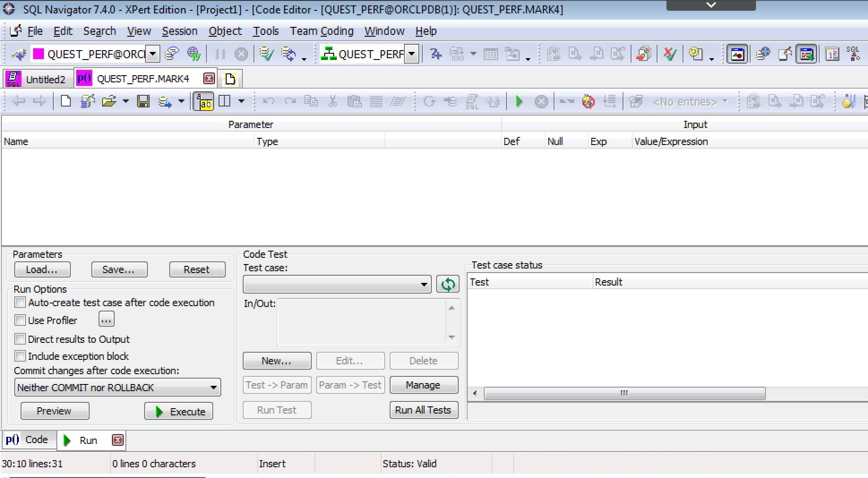Refresh the test case list
This screenshot has width=868, height=478.
tap(448, 285)
